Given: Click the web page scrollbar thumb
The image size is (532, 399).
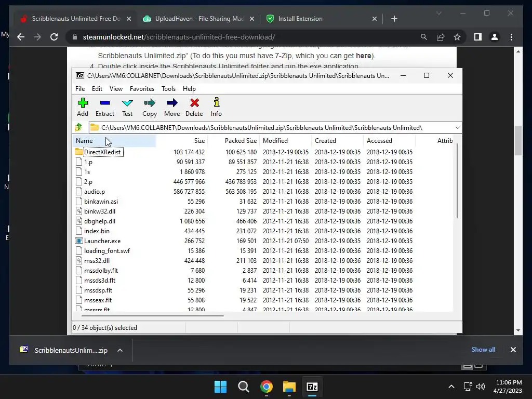Looking at the screenshot, I should pos(518,140).
